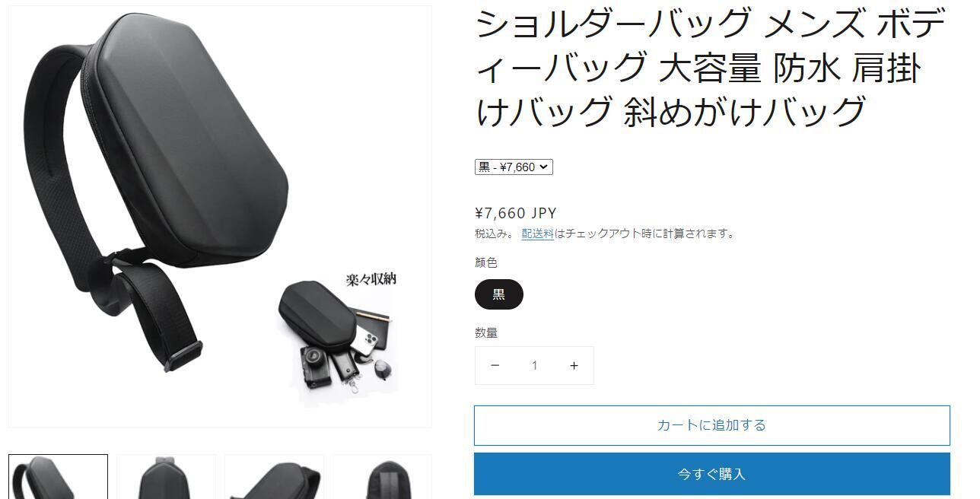Open the 黒 - ¥7,660 variant dropdown
980x499 pixels.
click(514, 167)
